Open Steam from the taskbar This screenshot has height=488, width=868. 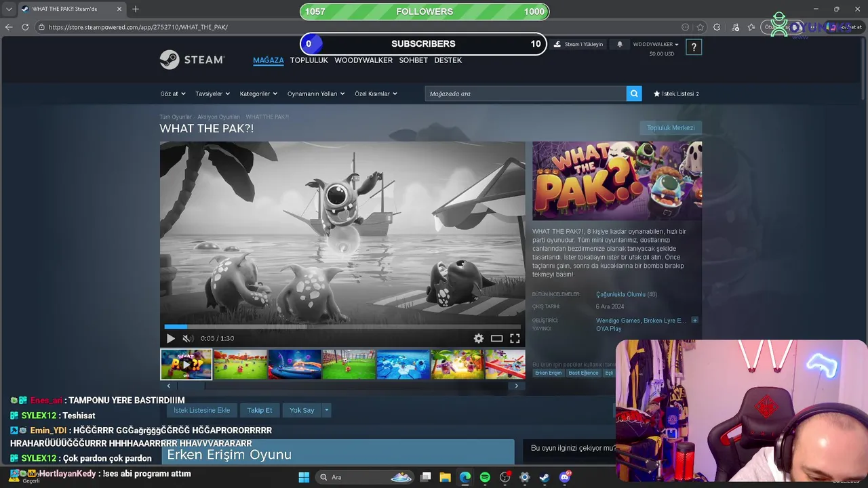tap(544, 477)
